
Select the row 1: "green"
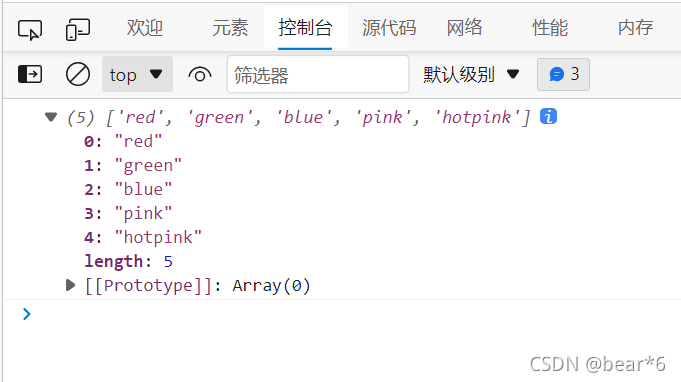click(x=133, y=165)
